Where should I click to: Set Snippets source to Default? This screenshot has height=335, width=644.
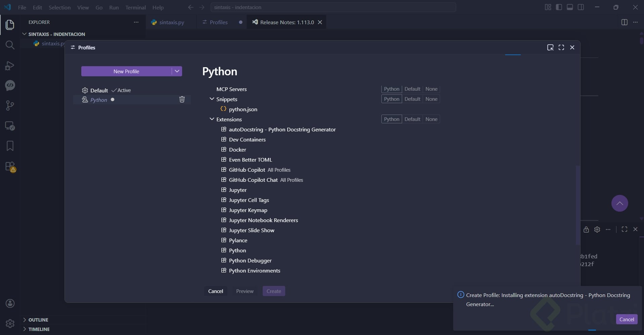pyautogui.click(x=412, y=99)
